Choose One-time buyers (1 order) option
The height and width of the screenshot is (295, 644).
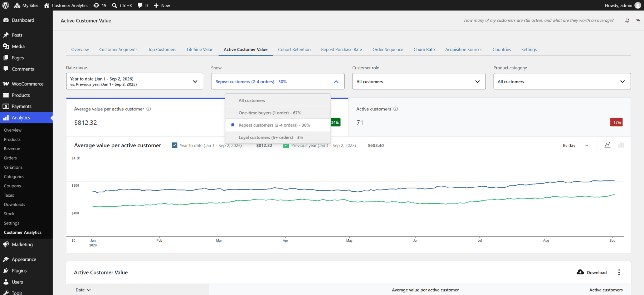pyautogui.click(x=278, y=113)
